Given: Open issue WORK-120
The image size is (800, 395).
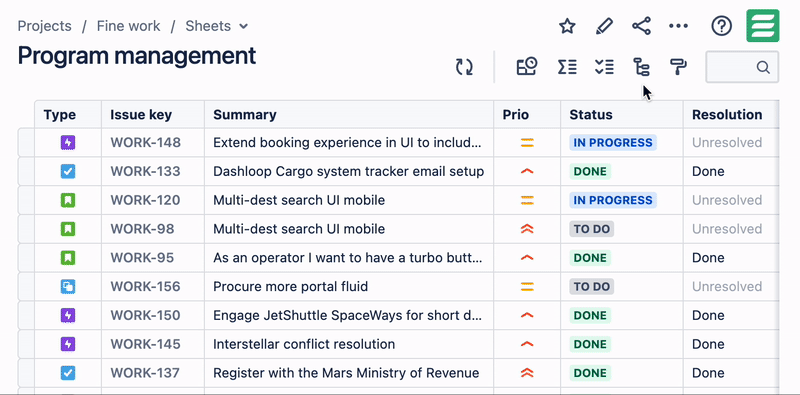Looking at the screenshot, I should click(145, 200).
